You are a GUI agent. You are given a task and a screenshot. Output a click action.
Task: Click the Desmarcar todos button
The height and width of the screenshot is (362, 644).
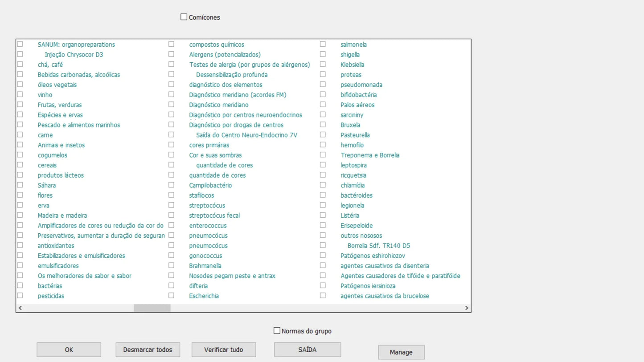click(x=148, y=350)
